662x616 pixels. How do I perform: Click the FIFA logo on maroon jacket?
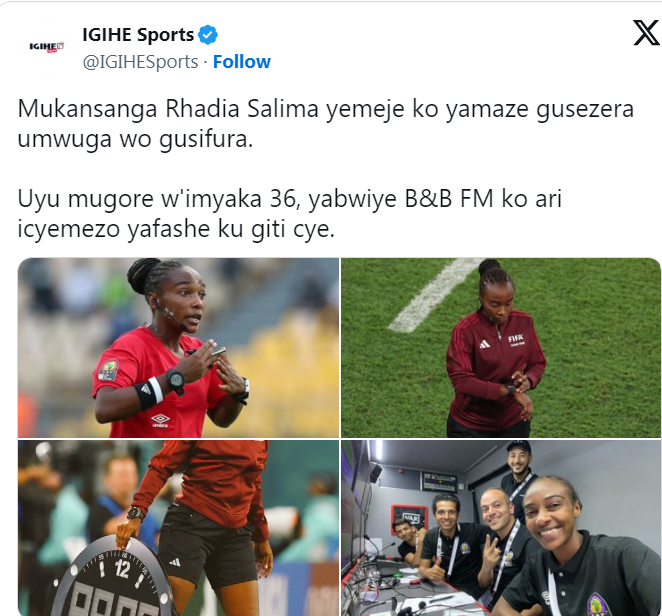point(515,340)
